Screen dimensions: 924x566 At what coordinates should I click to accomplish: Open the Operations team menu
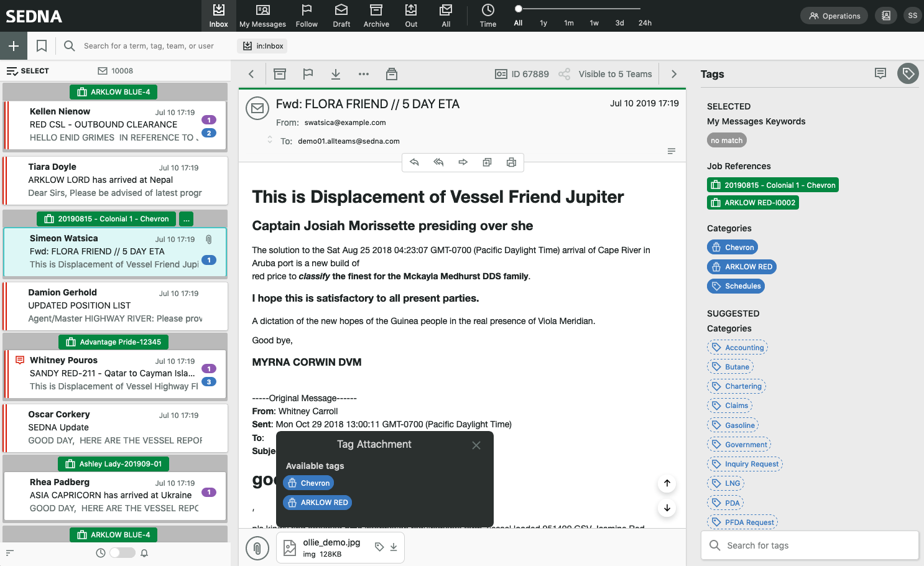coord(833,16)
